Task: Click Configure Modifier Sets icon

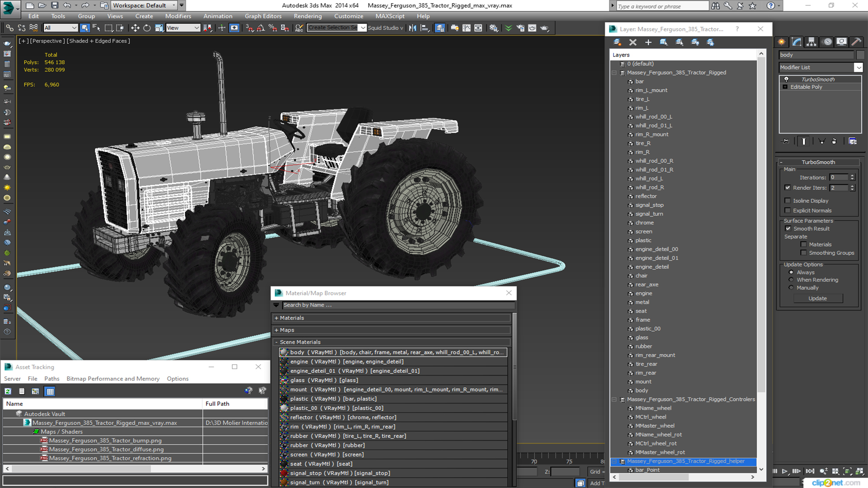Action: [x=853, y=141]
